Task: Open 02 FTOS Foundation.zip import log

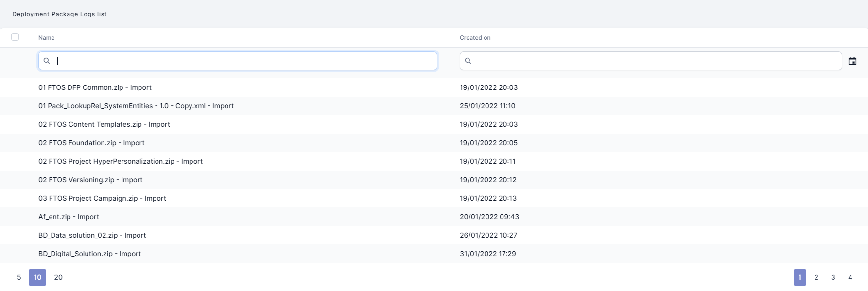Action: pos(91,143)
